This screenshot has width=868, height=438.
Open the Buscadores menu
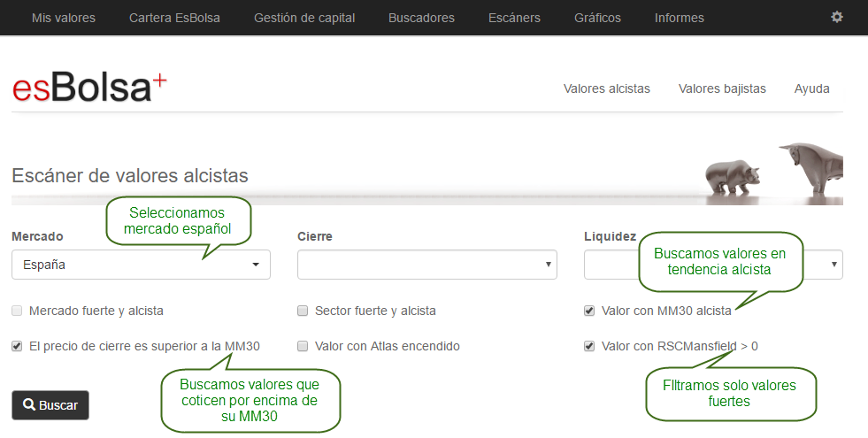pyautogui.click(x=421, y=18)
